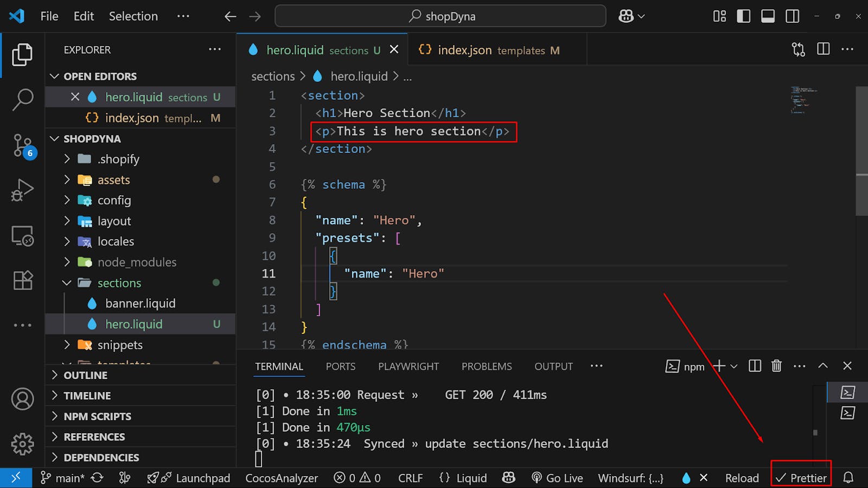868x488 pixels.
Task: Open the Search view icon
Action: [x=22, y=100]
